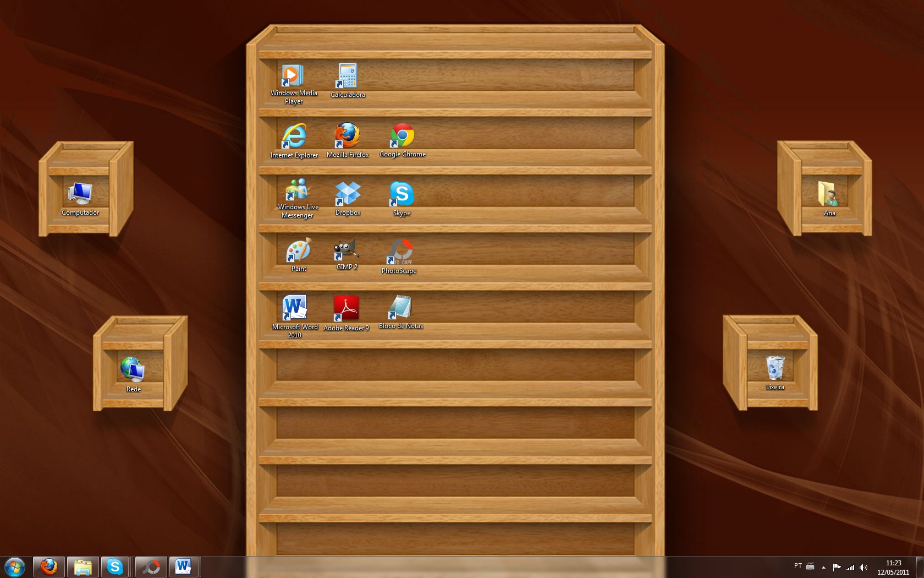The width and height of the screenshot is (924, 578).
Task: Select the Bloco de Notas shortcut
Action: (401, 312)
